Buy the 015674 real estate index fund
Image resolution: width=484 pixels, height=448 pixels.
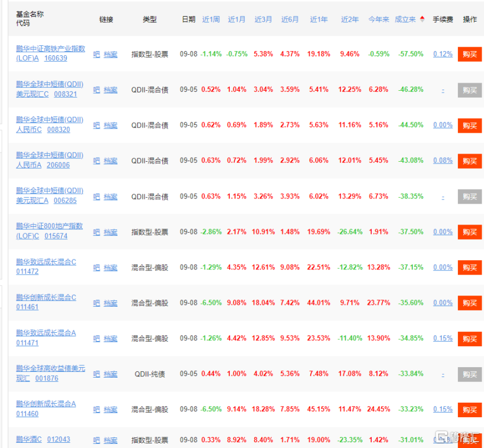click(x=469, y=232)
